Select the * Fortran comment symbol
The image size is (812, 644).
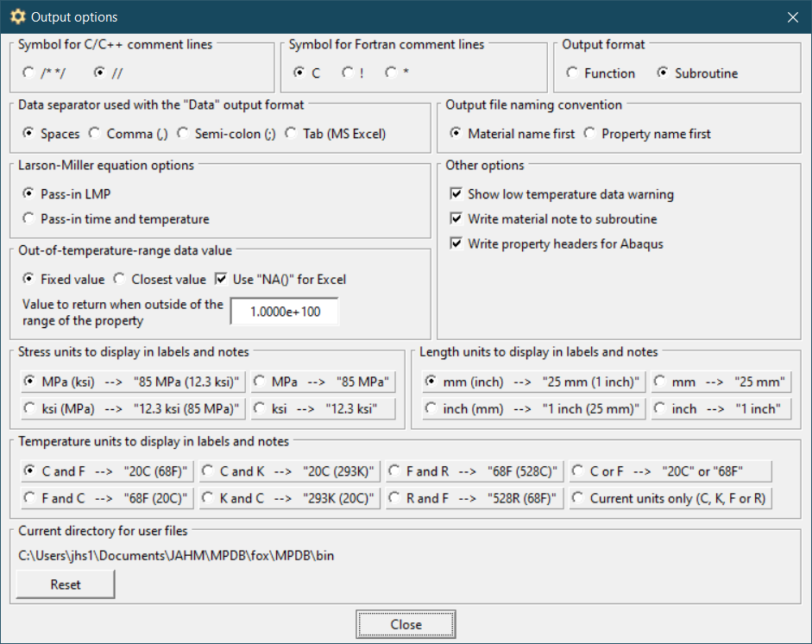coord(391,73)
